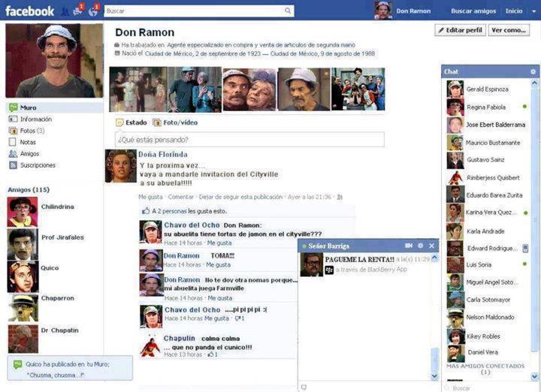
Task: Open Chilindrina friend thumbnail
Action: [23, 212]
